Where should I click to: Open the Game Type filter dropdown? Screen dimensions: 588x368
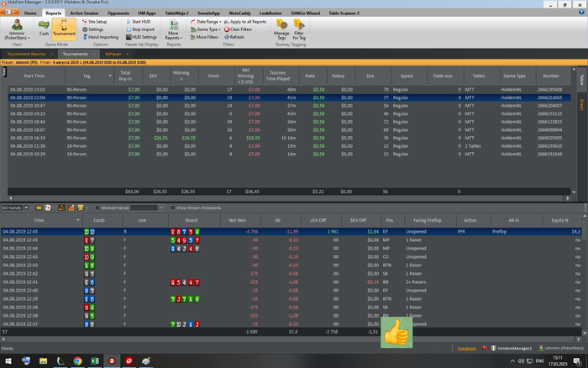206,29
